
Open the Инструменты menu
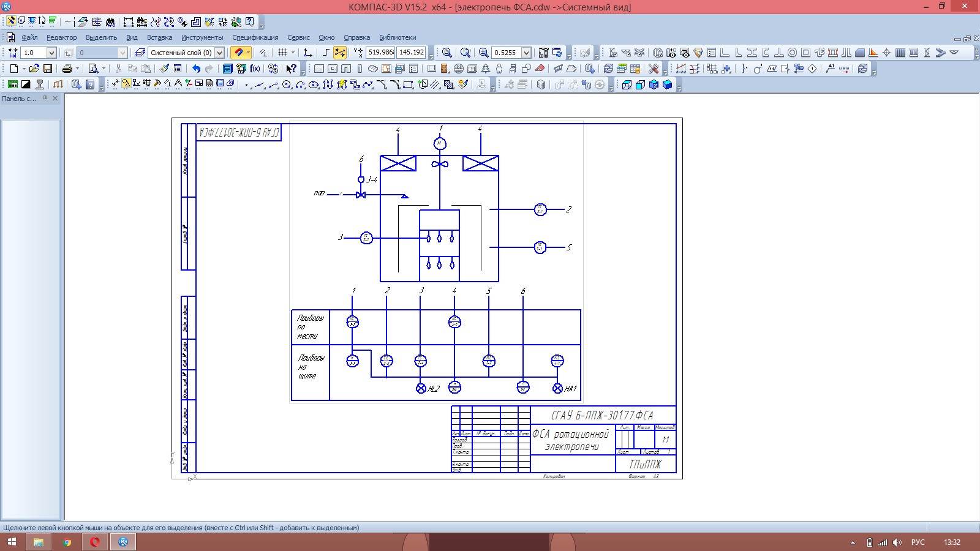pyautogui.click(x=202, y=37)
